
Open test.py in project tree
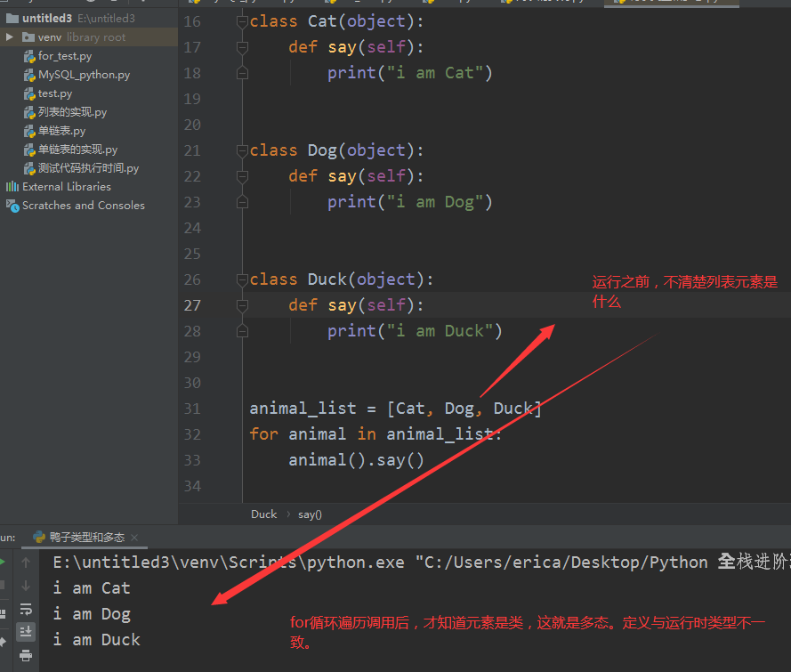(x=55, y=93)
